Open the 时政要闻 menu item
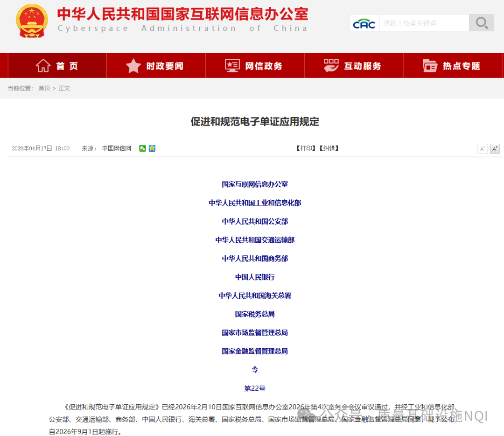Viewport: 504px width, 436px height. [x=156, y=66]
